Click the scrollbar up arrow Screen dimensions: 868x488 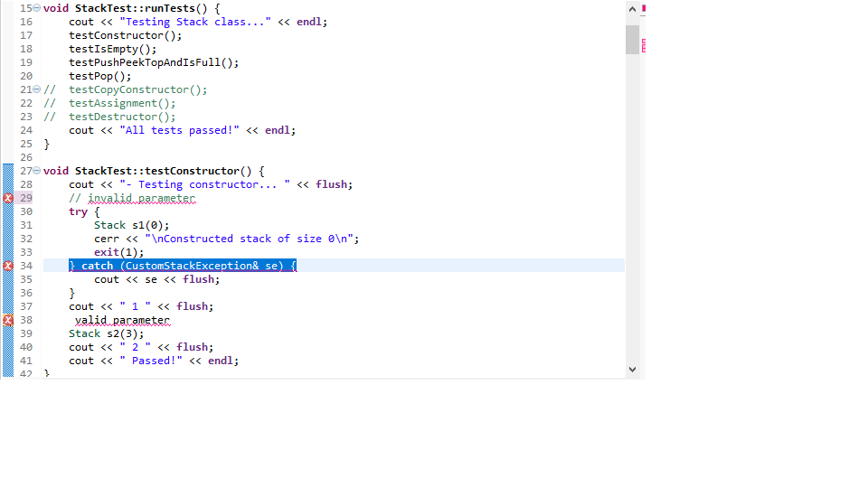coord(631,8)
